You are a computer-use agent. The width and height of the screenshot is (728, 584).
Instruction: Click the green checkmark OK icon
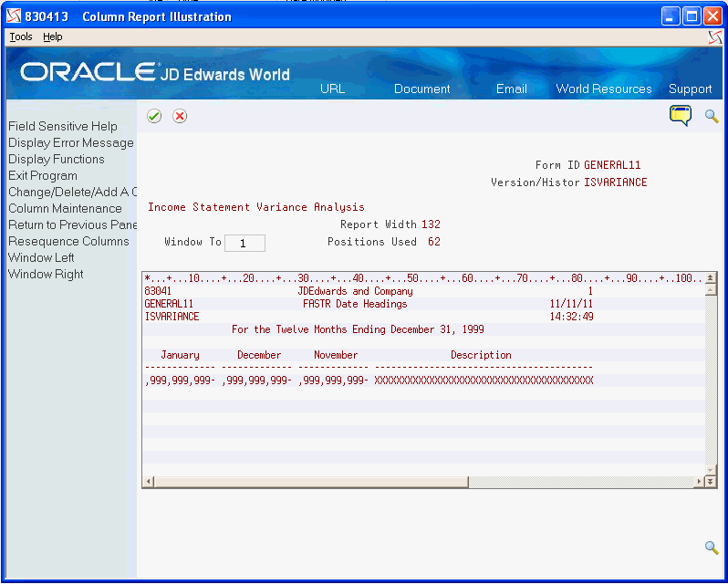[154, 116]
